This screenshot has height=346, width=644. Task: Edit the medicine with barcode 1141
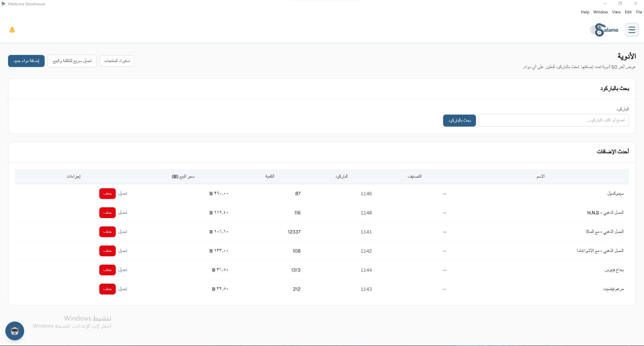click(x=123, y=232)
